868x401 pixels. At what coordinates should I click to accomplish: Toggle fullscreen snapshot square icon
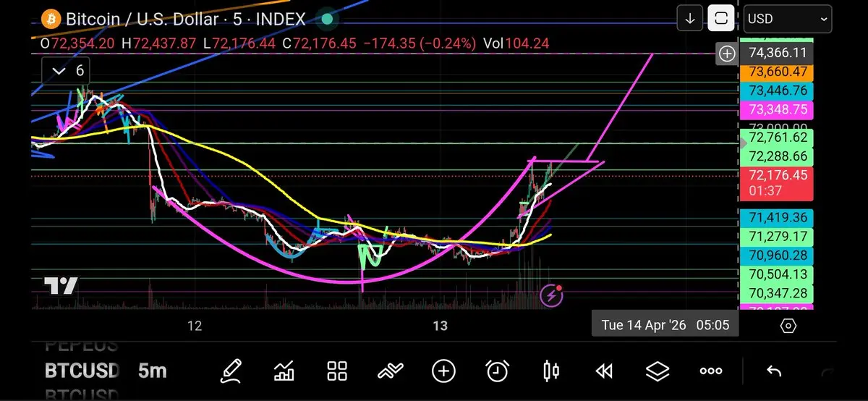[x=721, y=18]
